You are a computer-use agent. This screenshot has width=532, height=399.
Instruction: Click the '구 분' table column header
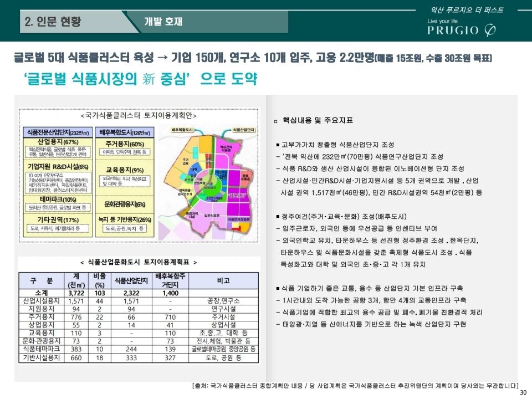42,280
